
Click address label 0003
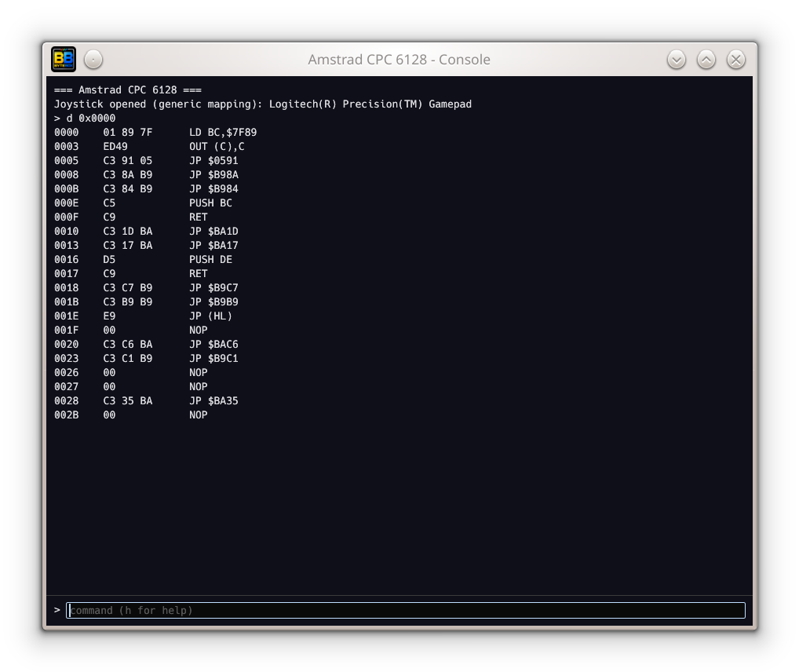(67, 147)
